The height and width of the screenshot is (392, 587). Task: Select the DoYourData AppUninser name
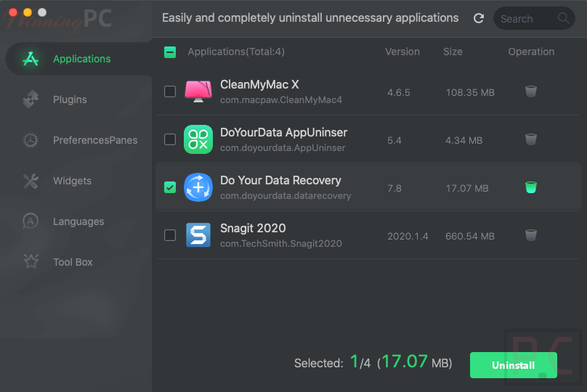[284, 132]
